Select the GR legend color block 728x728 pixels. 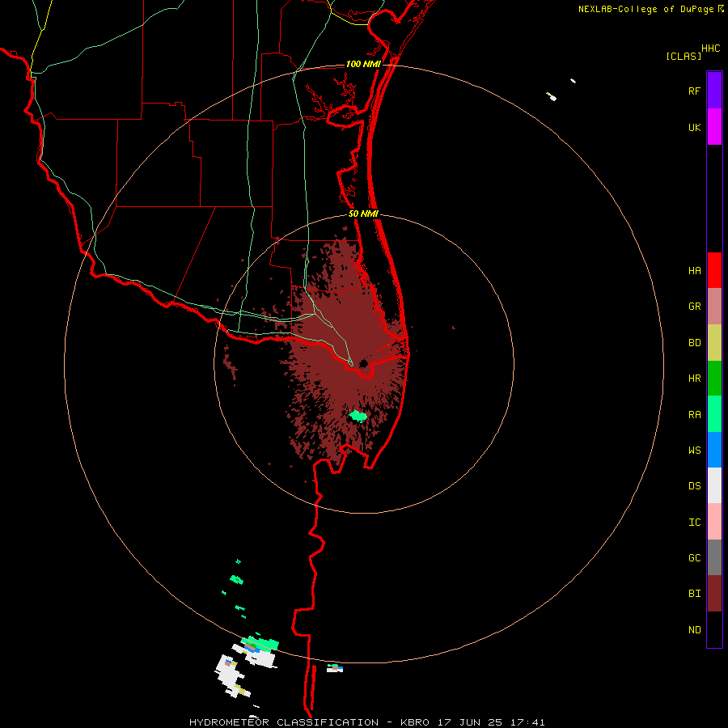tap(714, 307)
